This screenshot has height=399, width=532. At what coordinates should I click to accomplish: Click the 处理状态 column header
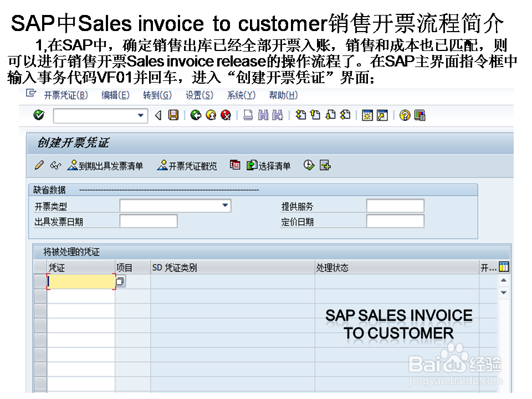click(x=397, y=268)
